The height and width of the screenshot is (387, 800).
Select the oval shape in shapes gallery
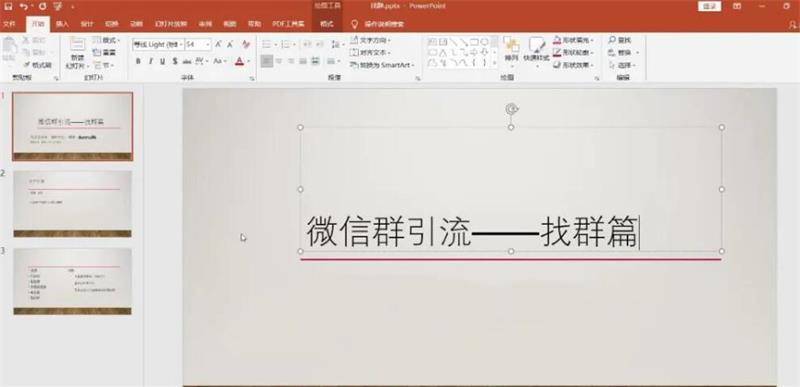484,42
